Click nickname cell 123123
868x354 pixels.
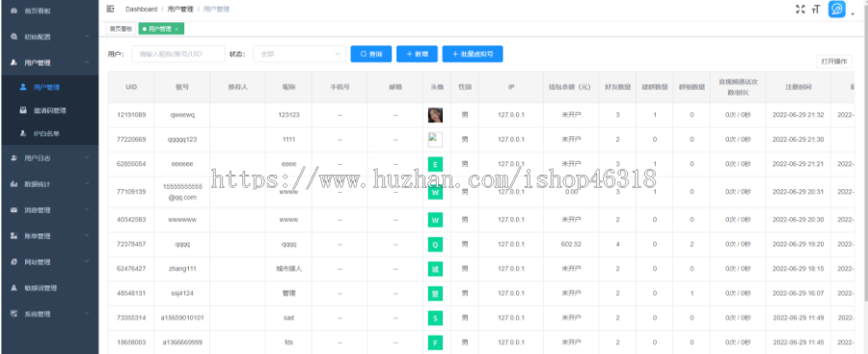pyautogui.click(x=288, y=115)
